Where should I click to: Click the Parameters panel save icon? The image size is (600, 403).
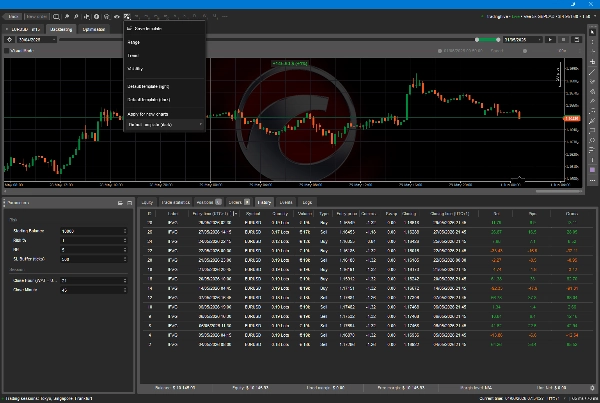click(129, 203)
